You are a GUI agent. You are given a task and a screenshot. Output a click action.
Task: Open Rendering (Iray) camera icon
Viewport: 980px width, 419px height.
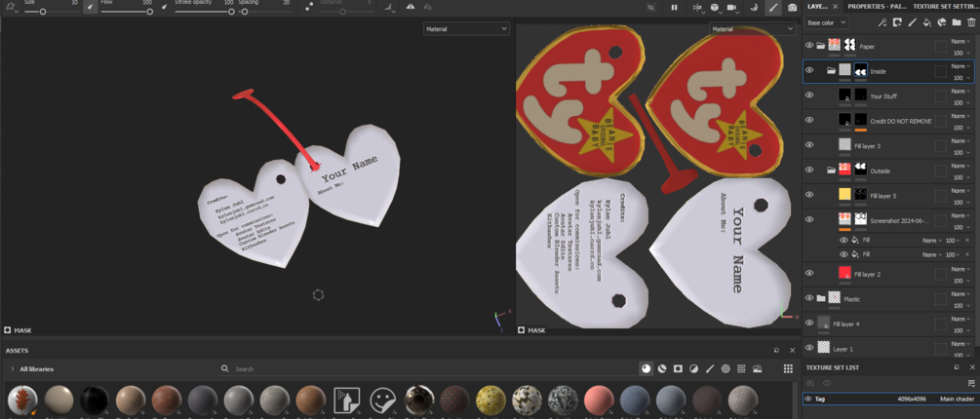pos(793,7)
